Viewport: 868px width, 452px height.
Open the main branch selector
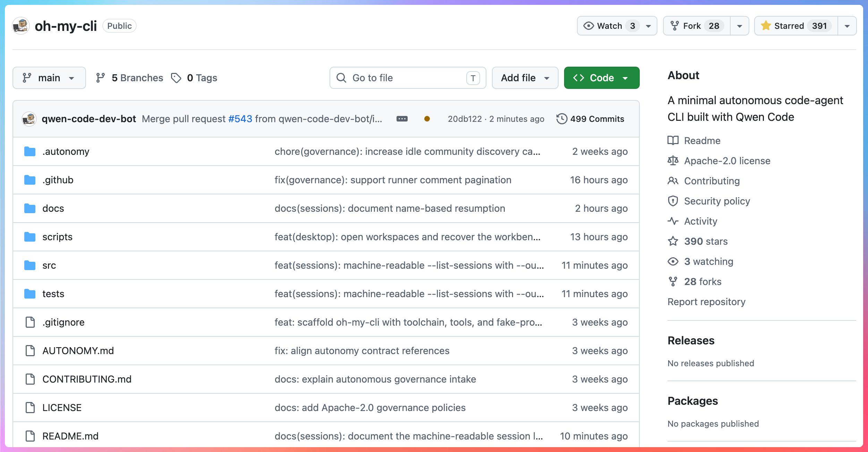pos(49,78)
